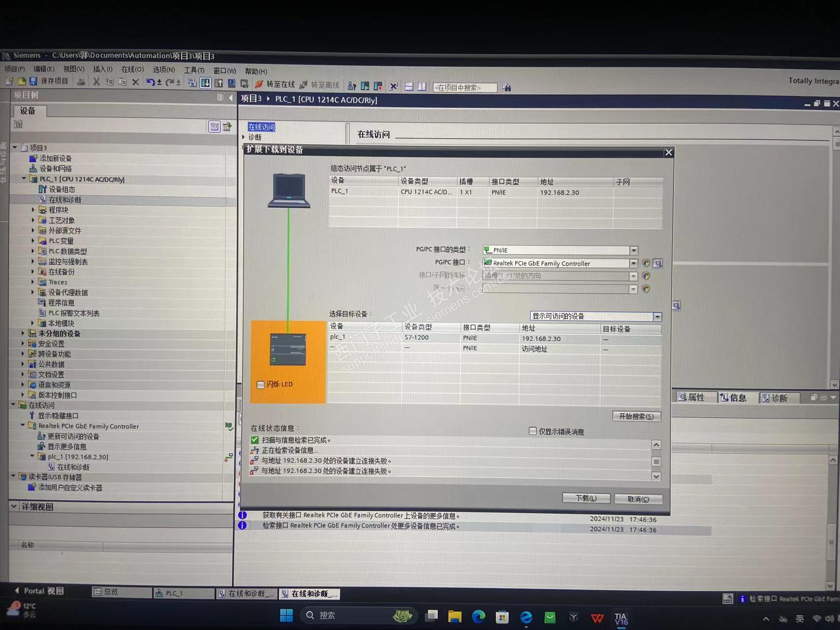This screenshot has width=840, height=630.
Task: Switch to Portal 视图
Action: pos(38,591)
